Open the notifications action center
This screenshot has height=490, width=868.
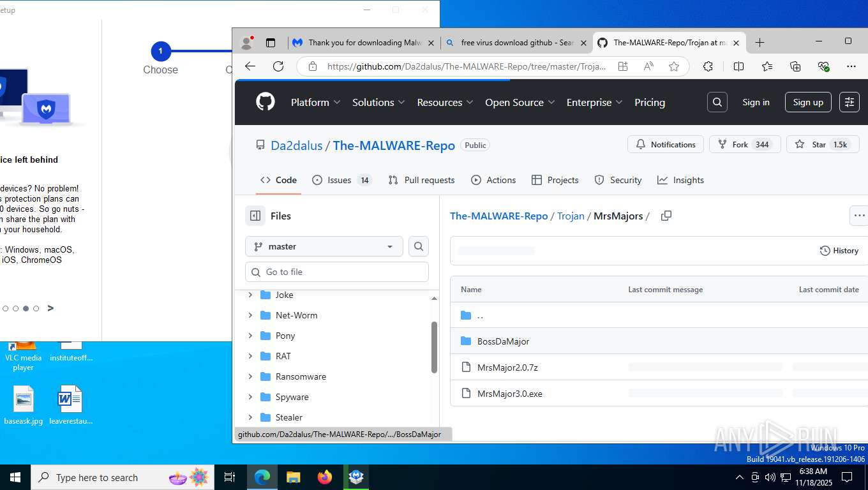click(847, 477)
